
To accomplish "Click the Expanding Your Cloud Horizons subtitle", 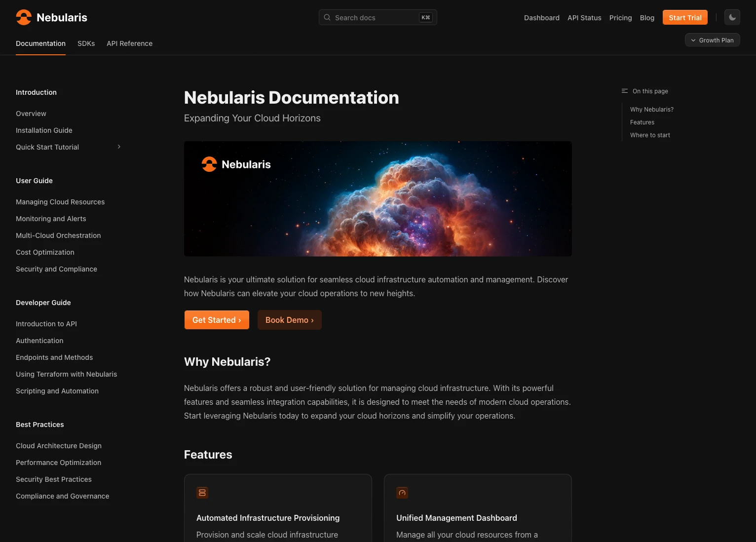I will click(252, 118).
